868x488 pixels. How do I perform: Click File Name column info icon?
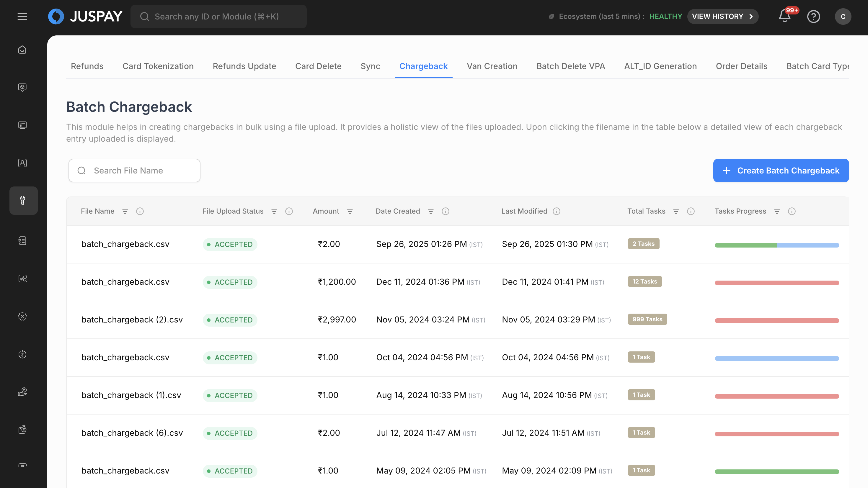140,211
